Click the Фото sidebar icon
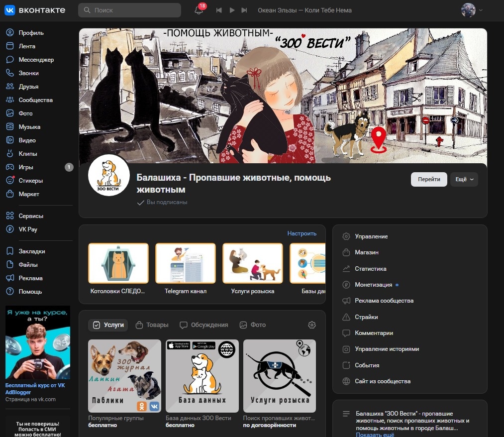The width and height of the screenshot is (504, 437). [x=10, y=113]
